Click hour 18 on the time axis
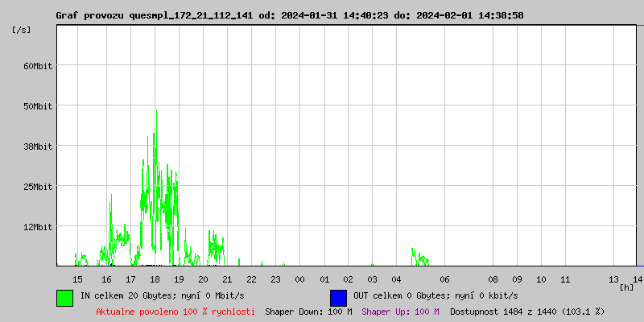The width and height of the screenshot is (644, 322). [x=155, y=279]
